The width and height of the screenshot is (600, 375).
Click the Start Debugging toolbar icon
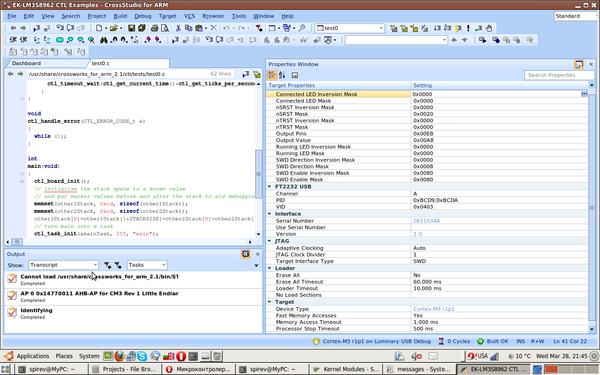(36, 28)
